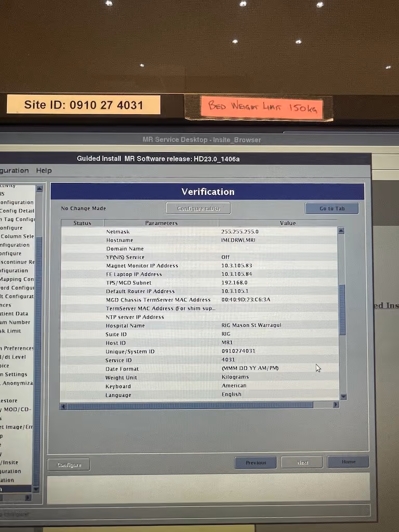Click the Configure button at bottom left
Viewport: 399px width, 532px height.
(69, 465)
